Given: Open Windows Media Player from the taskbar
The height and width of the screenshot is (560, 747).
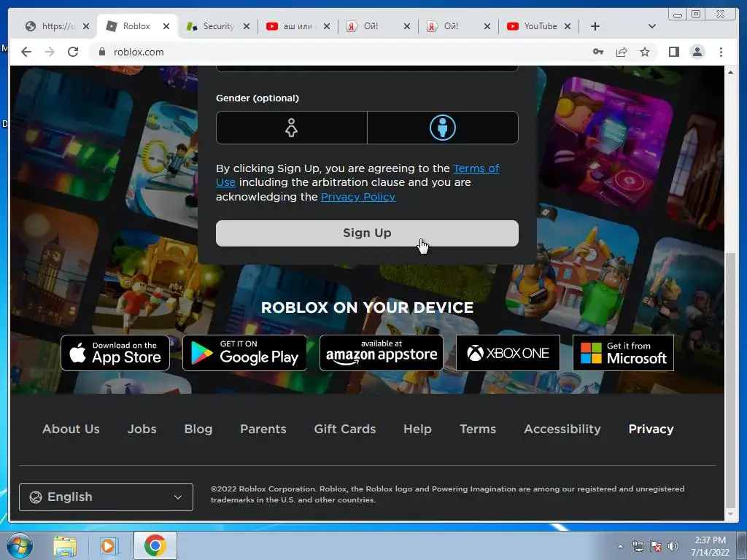Looking at the screenshot, I should pos(108,545).
